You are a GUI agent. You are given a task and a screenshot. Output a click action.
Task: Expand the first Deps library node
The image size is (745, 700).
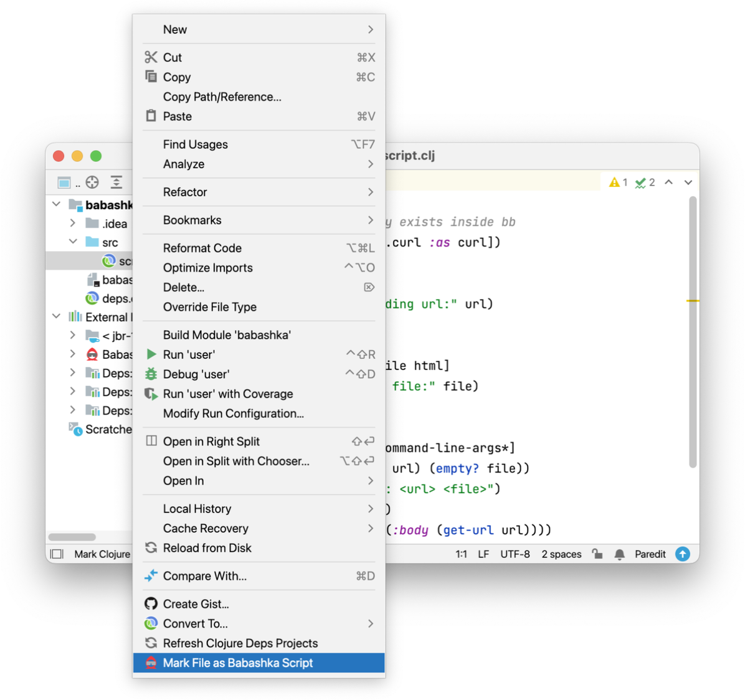coord(73,373)
